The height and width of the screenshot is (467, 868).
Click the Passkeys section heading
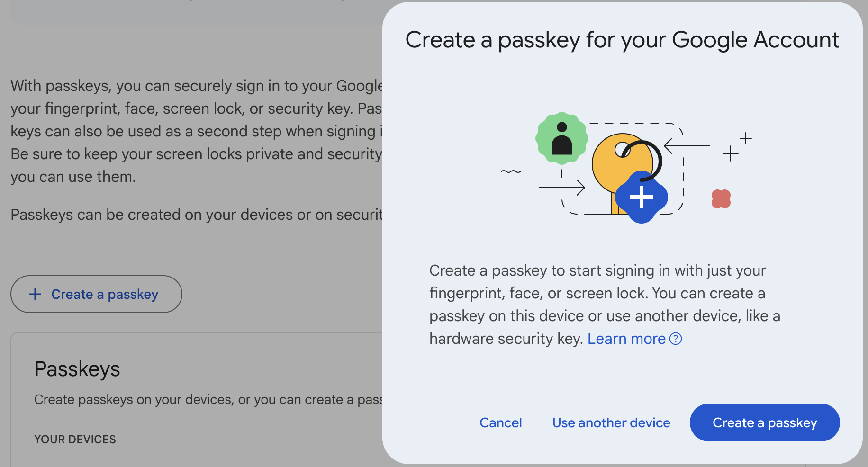pos(77,369)
